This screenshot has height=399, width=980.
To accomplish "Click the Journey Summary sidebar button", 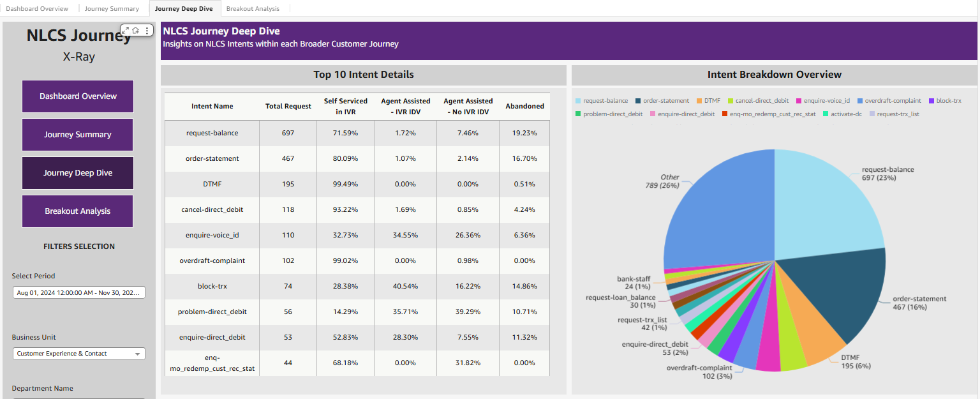I will pyautogui.click(x=78, y=135).
